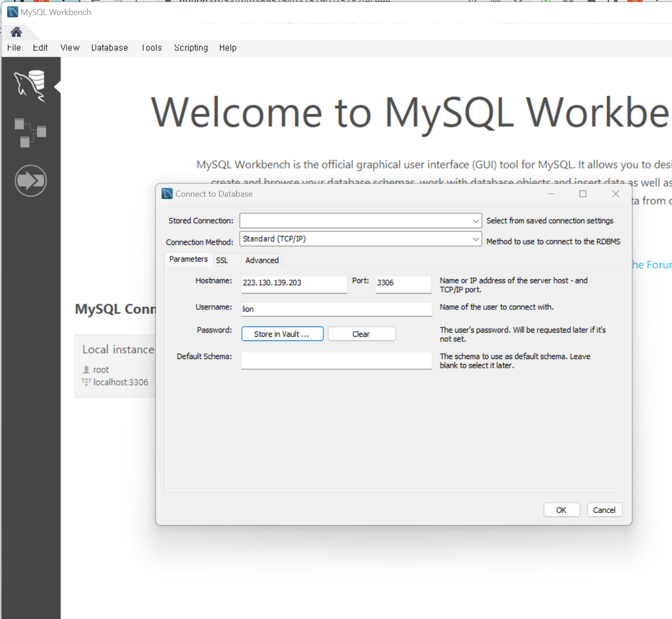Open the Models sidebar icon
The width and height of the screenshot is (672, 619).
[x=30, y=132]
